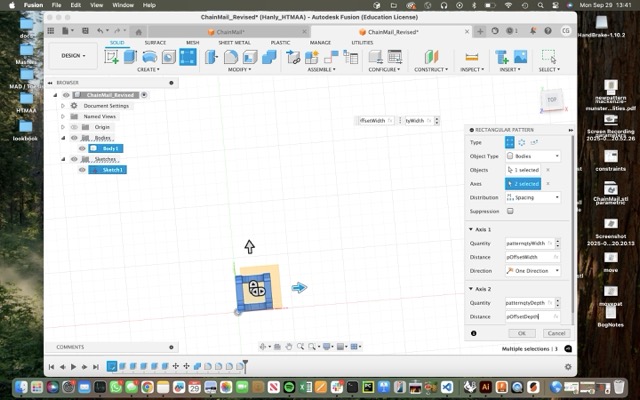Screen dimensions: 640x400
Task: Switch to the Sheet Metal tab
Action: coord(234,43)
